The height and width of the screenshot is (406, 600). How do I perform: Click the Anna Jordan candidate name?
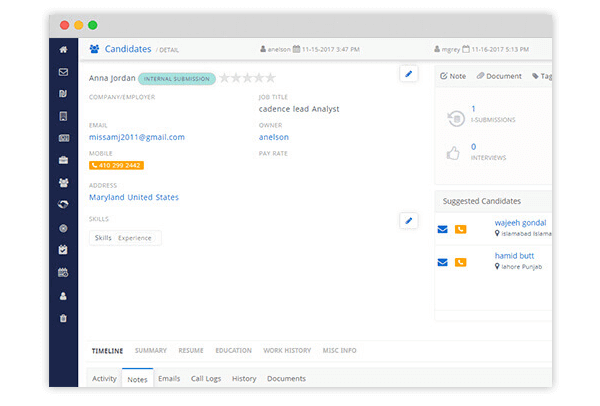(x=112, y=78)
